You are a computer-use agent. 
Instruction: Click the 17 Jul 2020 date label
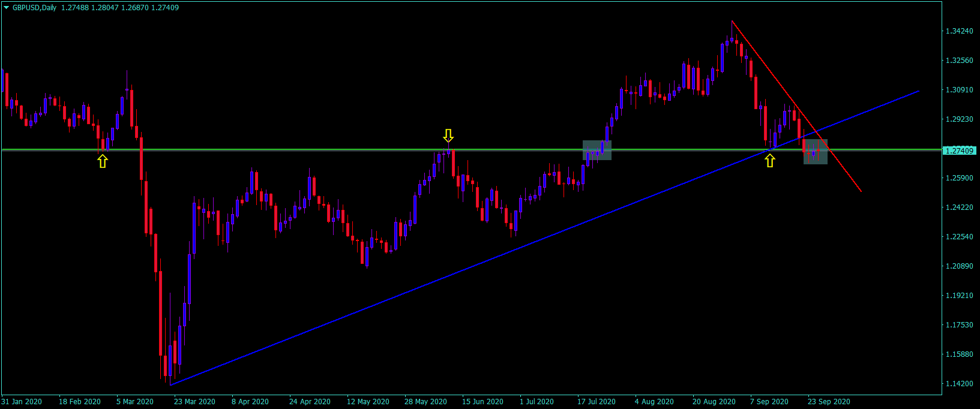click(x=597, y=402)
